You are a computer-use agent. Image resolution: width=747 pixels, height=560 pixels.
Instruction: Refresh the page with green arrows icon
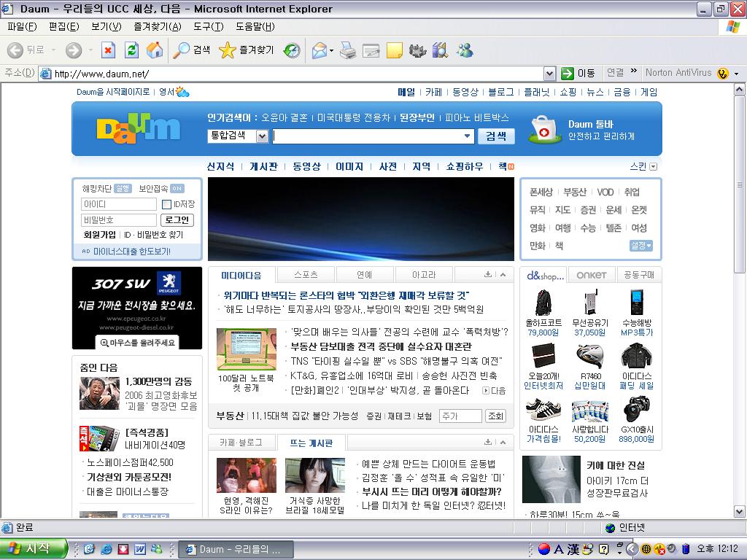131,50
